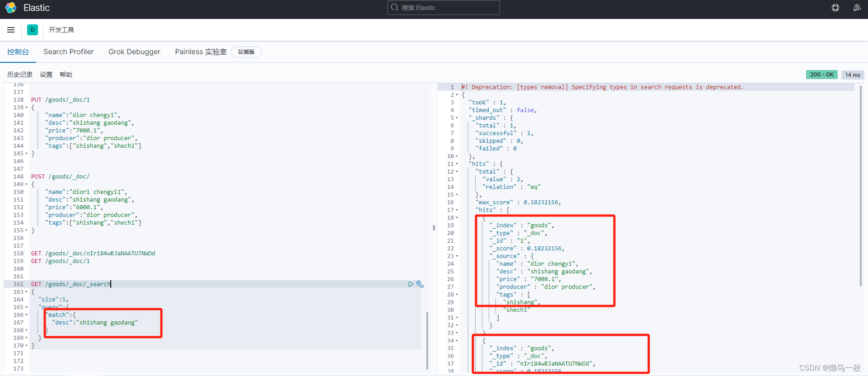Switch to the 控制台 tab

18,52
